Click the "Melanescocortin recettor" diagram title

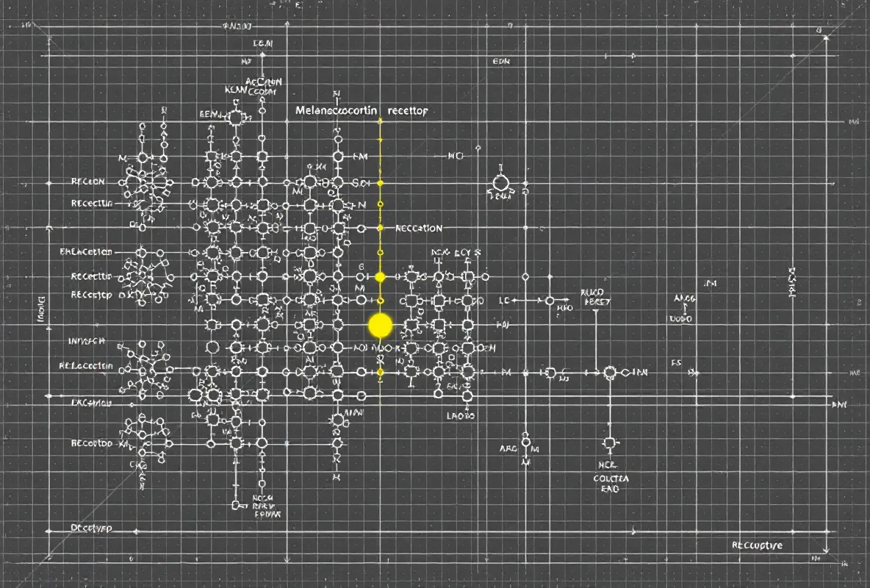click(x=362, y=110)
